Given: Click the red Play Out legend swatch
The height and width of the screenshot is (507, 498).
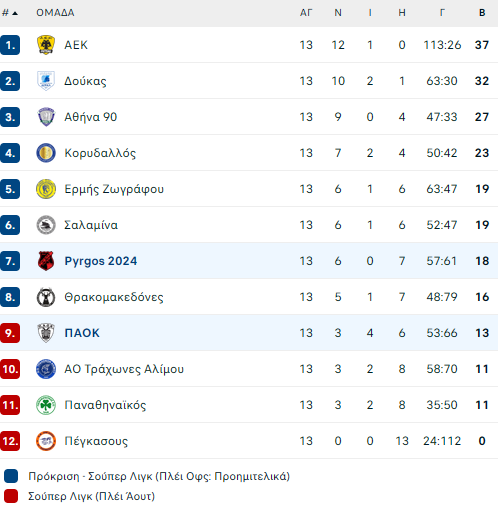Looking at the screenshot, I should (11, 496).
